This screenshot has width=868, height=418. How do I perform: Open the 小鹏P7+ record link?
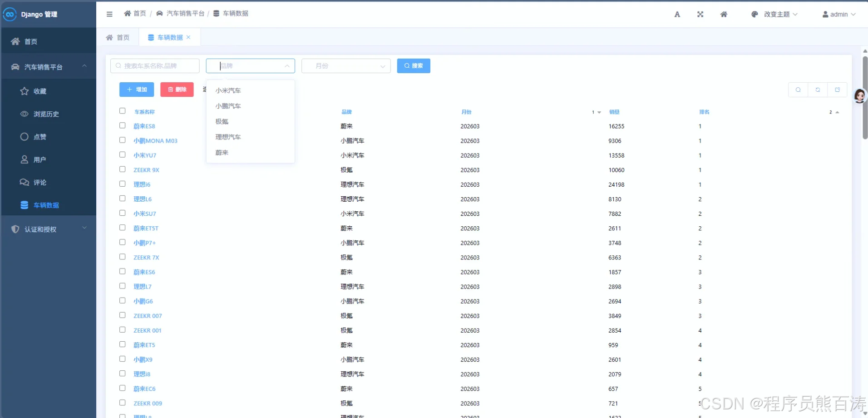[x=144, y=243]
